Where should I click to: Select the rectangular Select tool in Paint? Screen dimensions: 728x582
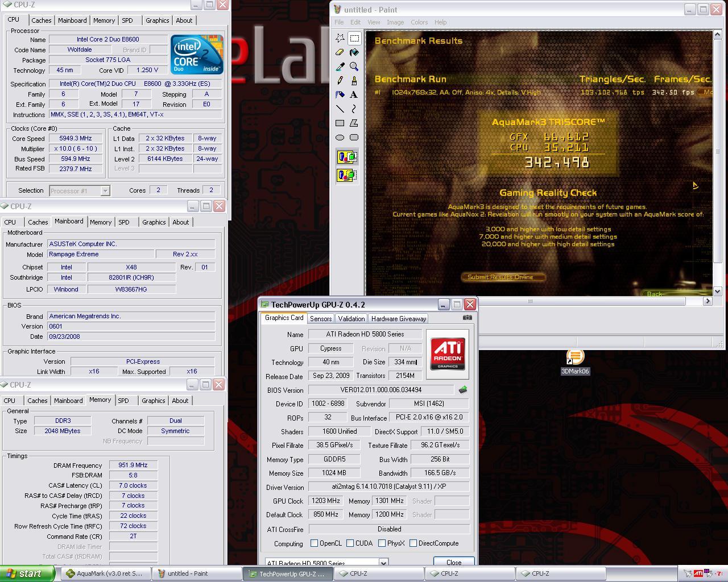(x=354, y=38)
